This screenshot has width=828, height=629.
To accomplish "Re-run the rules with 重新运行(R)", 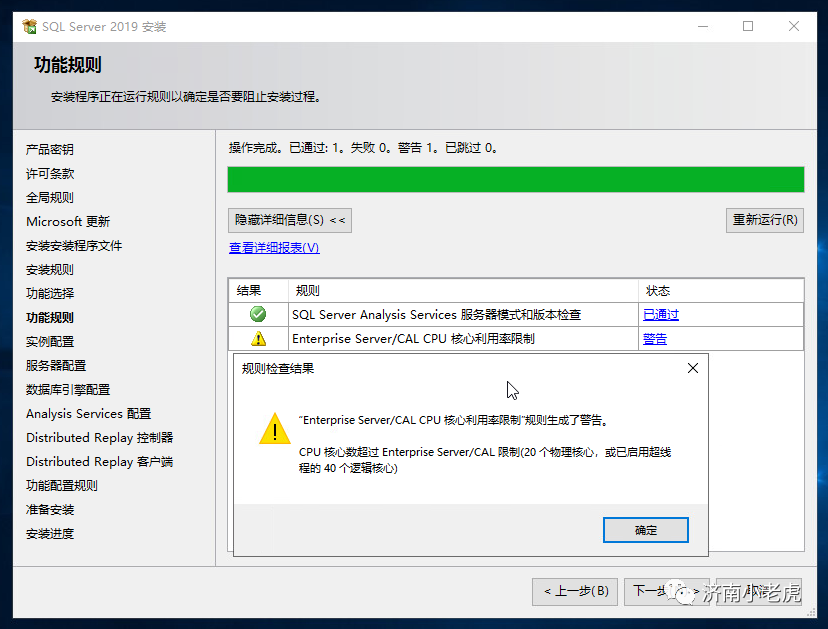I will point(765,220).
